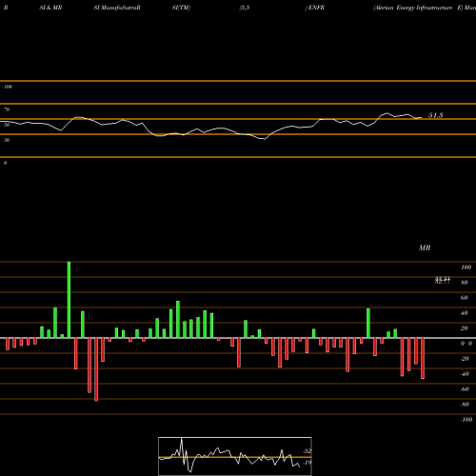Click the -100 label on MR scale
This screenshot has width=476, height=476.
coord(466,420)
